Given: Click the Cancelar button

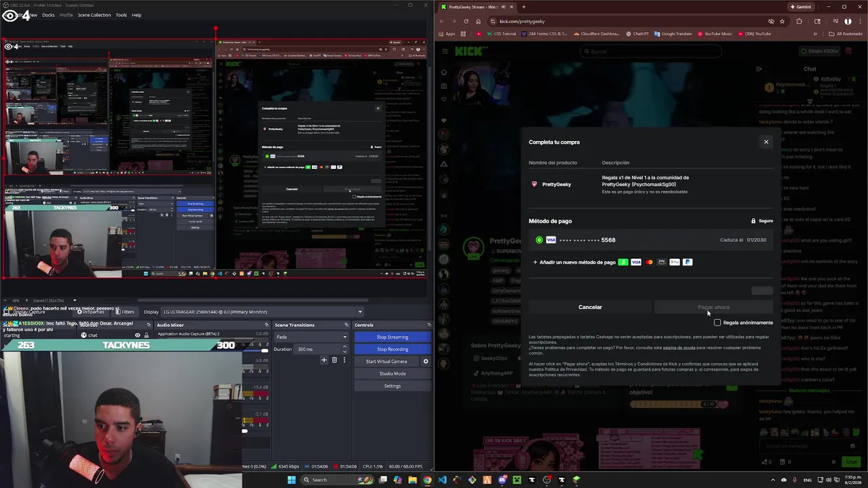Looking at the screenshot, I should 590,307.
